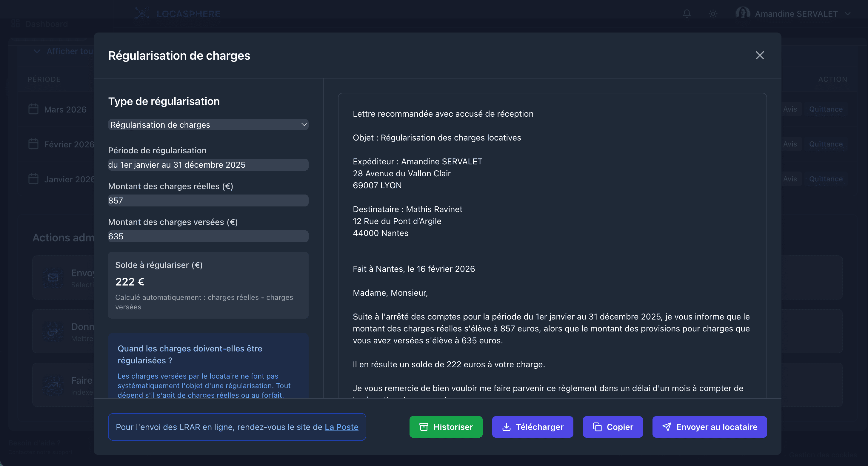Click the envelope icon on the Envoyer action
This screenshot has width=868, height=466.
(53, 277)
